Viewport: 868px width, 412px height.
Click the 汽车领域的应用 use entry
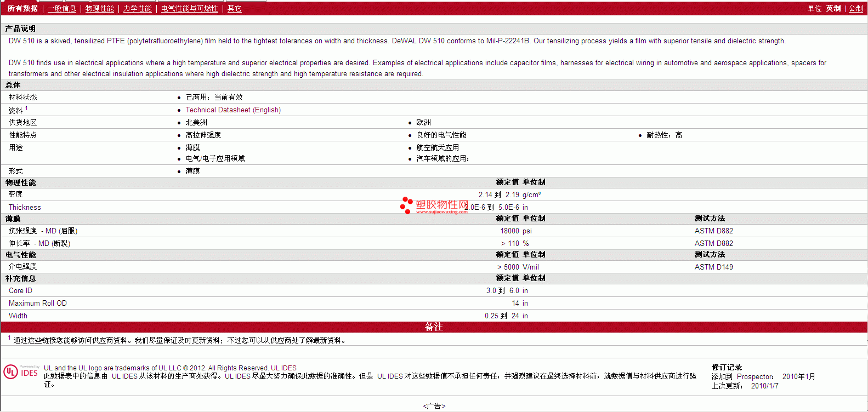tap(442, 158)
